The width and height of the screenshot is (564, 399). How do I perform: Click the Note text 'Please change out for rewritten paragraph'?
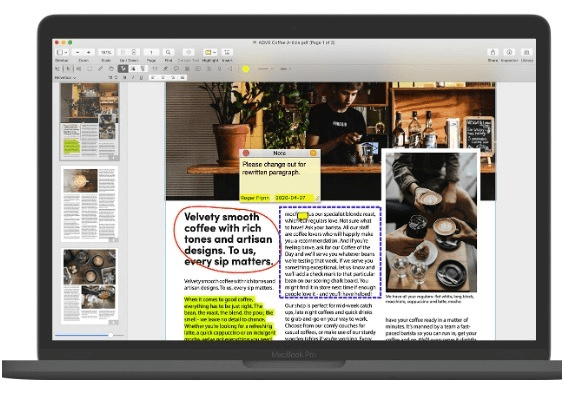[x=274, y=168]
